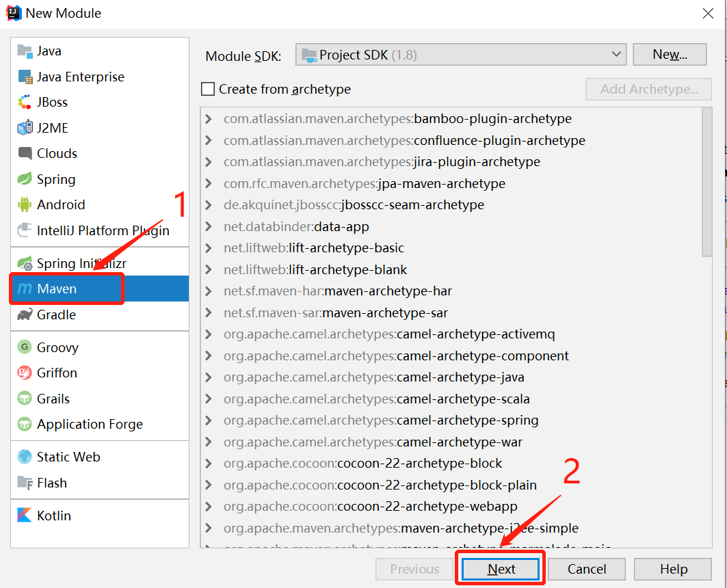Click the Groovy G icon
Image resolution: width=727 pixels, height=588 pixels.
click(25, 347)
